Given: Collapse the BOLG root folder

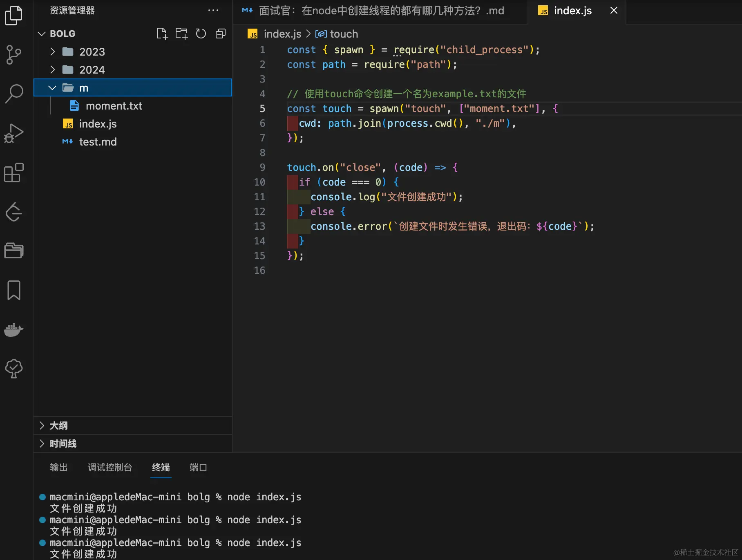Looking at the screenshot, I should pos(41,34).
